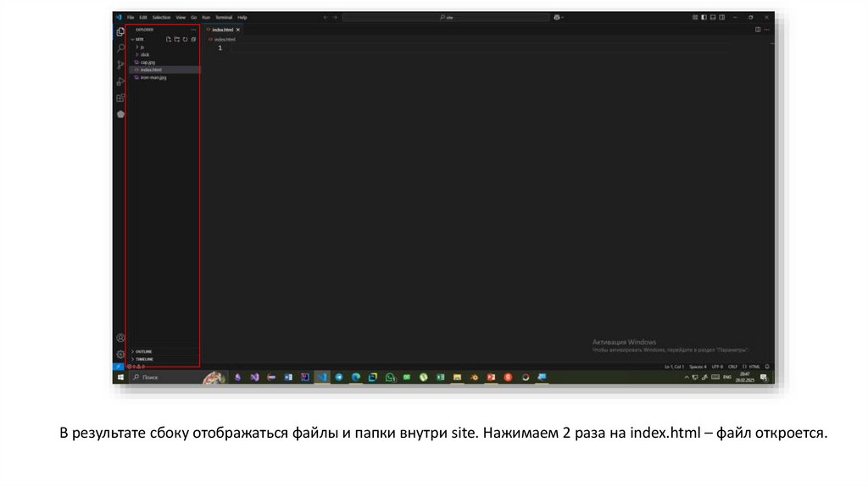Click the command center search field
Image resolution: width=868 pixels, height=487 pixels.
pyautogui.click(x=446, y=17)
